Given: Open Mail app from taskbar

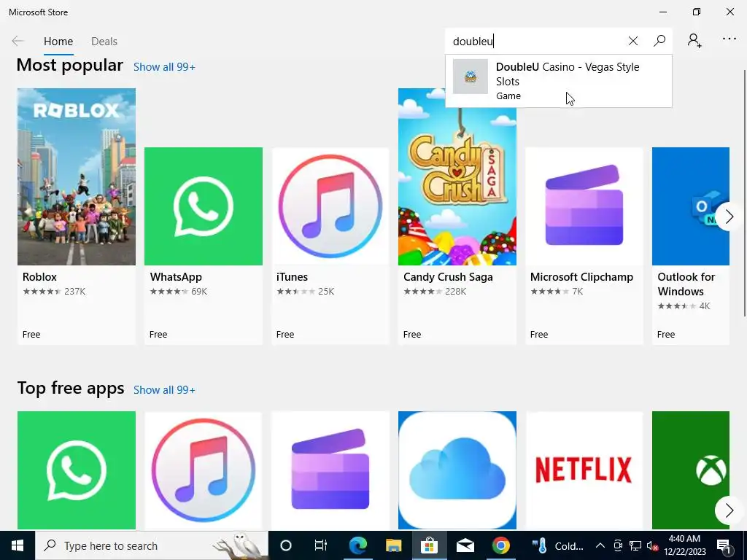Looking at the screenshot, I should 465,545.
